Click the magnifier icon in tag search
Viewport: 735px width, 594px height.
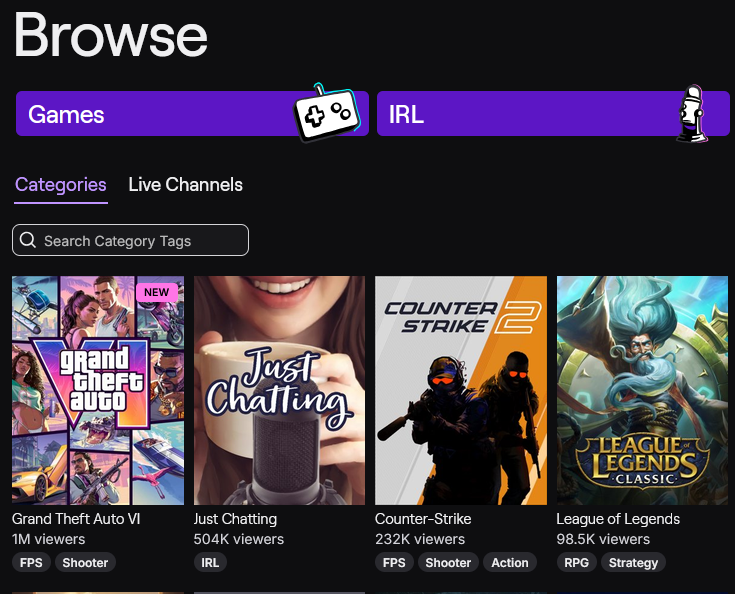28,240
